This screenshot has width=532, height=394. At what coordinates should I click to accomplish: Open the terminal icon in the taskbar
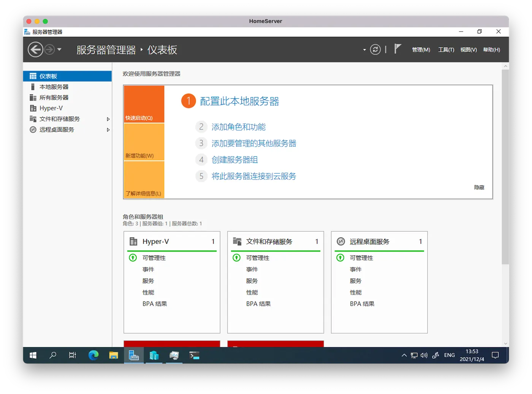pos(195,355)
